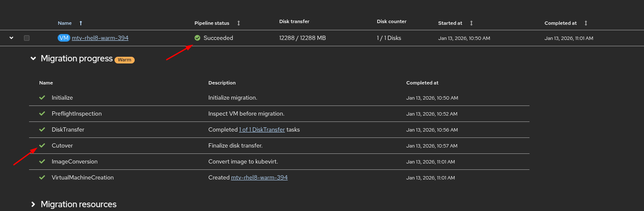Sort by Name using arrow icon
The height and width of the screenshot is (211, 644).
81,23
